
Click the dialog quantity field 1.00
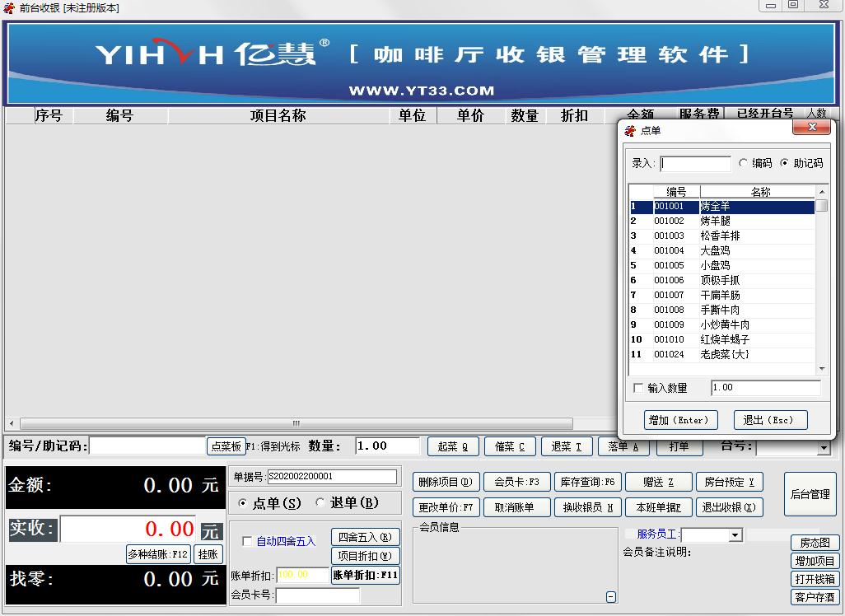[765, 388]
